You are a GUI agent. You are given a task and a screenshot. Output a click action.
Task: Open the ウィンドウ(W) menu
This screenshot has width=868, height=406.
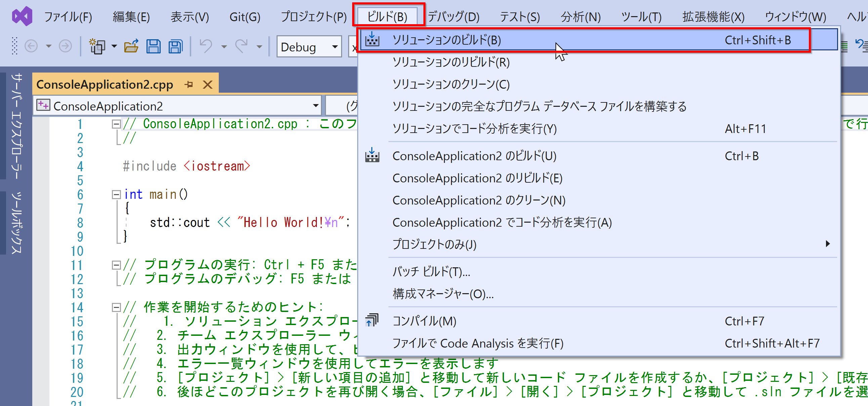pos(795,16)
